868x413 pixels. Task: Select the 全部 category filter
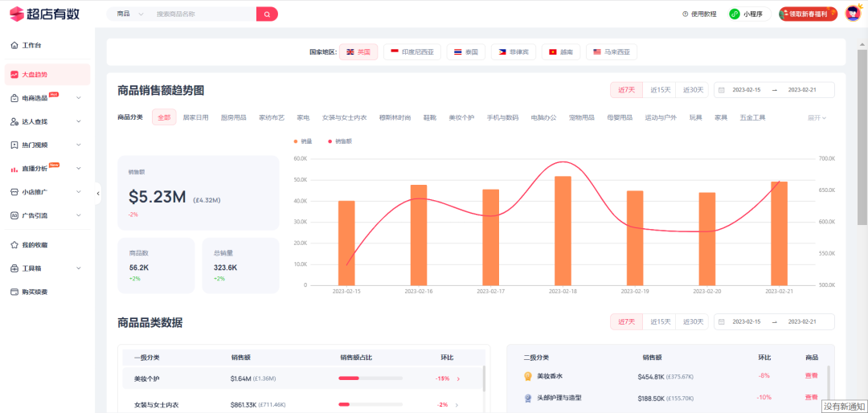tap(164, 117)
